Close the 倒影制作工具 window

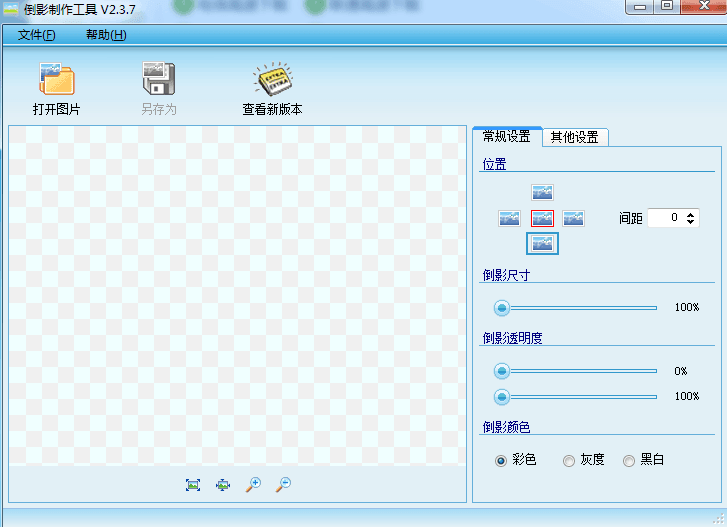pos(704,6)
